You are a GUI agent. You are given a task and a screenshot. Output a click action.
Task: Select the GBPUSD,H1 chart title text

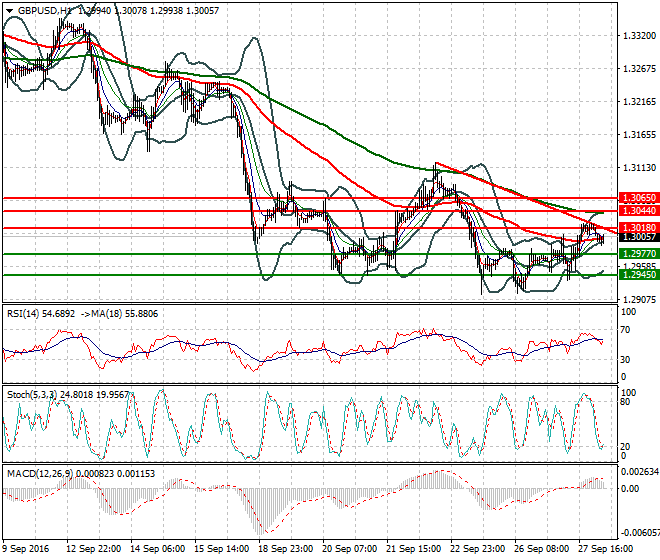(44, 11)
